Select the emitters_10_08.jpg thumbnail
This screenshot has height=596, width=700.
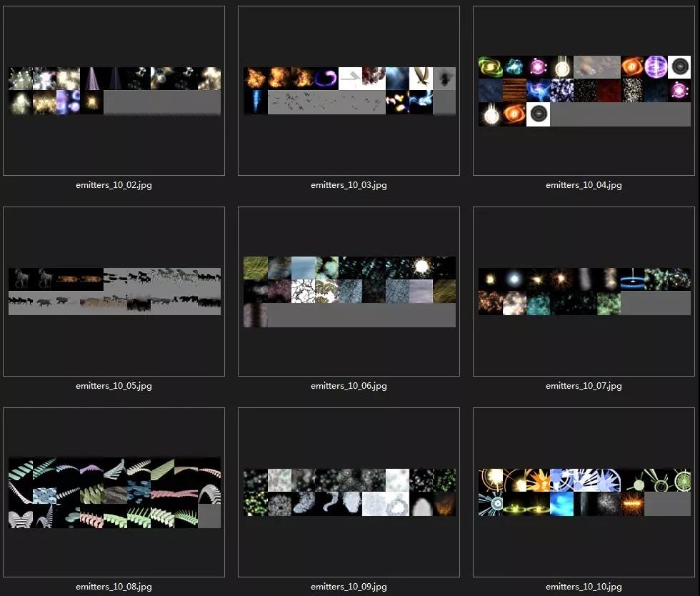click(x=114, y=492)
